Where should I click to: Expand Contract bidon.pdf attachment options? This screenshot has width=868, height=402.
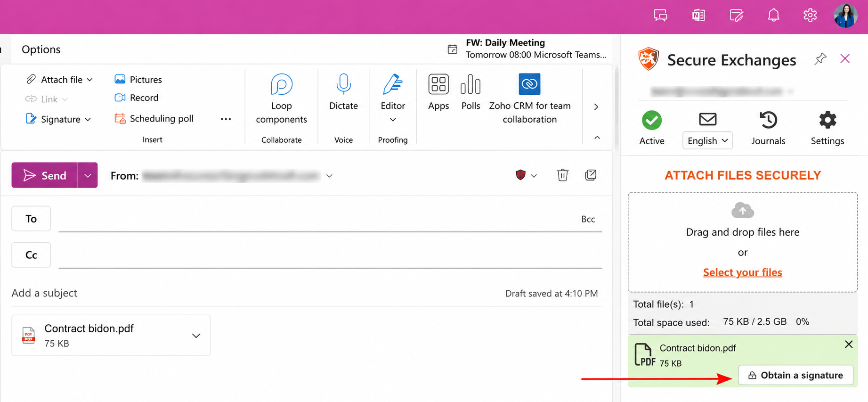pyautogui.click(x=196, y=336)
